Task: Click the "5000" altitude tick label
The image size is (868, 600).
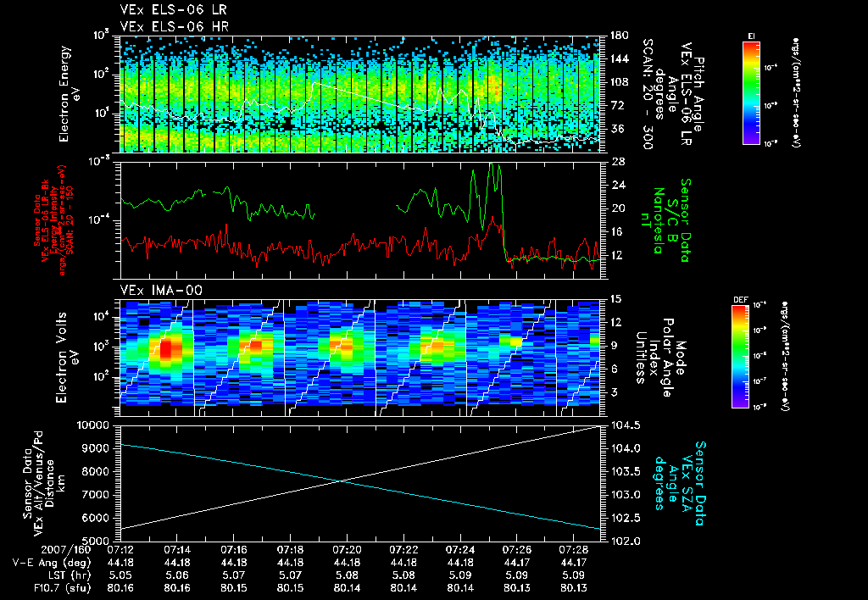Action: coord(97,541)
